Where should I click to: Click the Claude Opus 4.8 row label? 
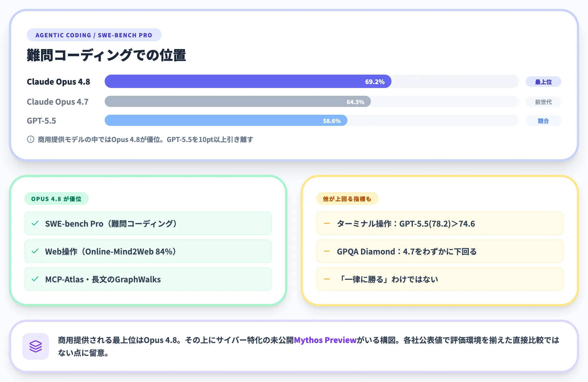(x=58, y=82)
